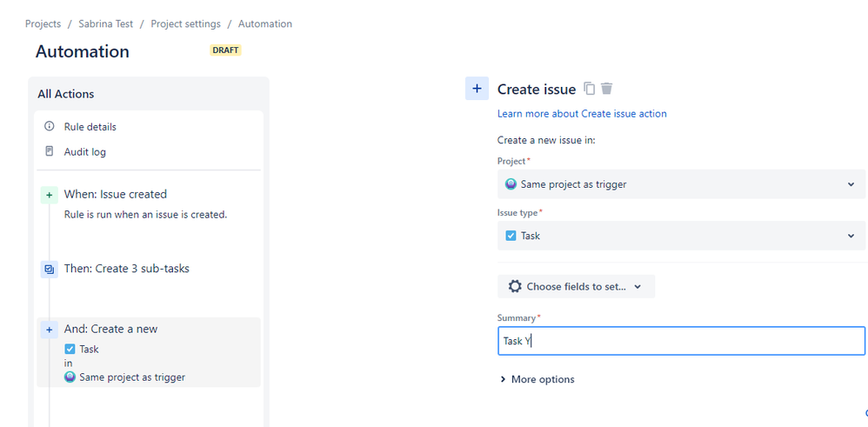Go to Project settings breadcrumb
The image size is (868, 427).
coord(185,23)
